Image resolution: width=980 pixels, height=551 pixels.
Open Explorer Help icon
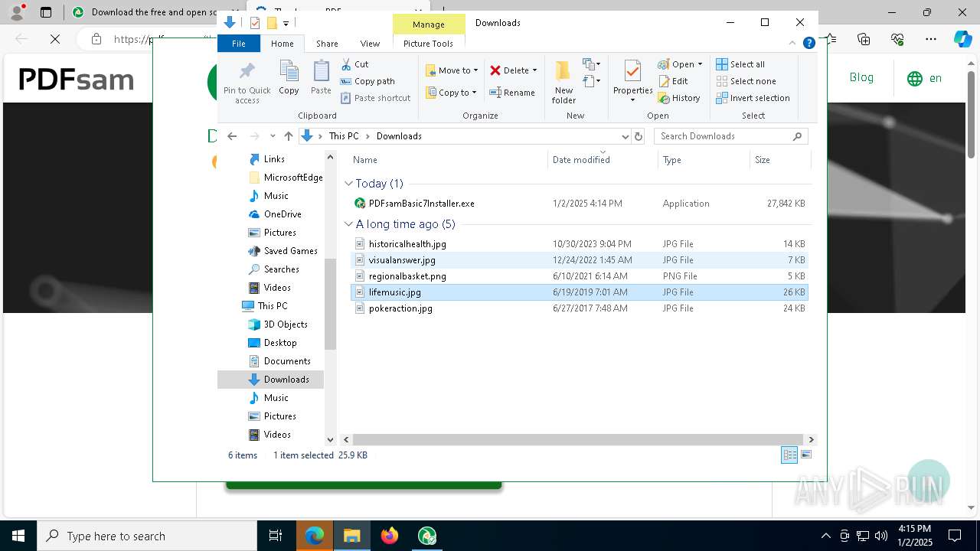808,44
